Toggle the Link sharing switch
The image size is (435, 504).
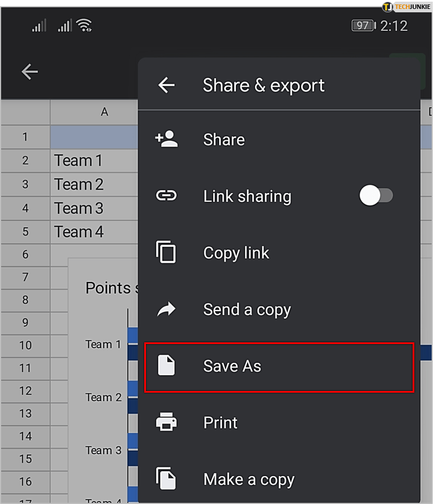(376, 196)
